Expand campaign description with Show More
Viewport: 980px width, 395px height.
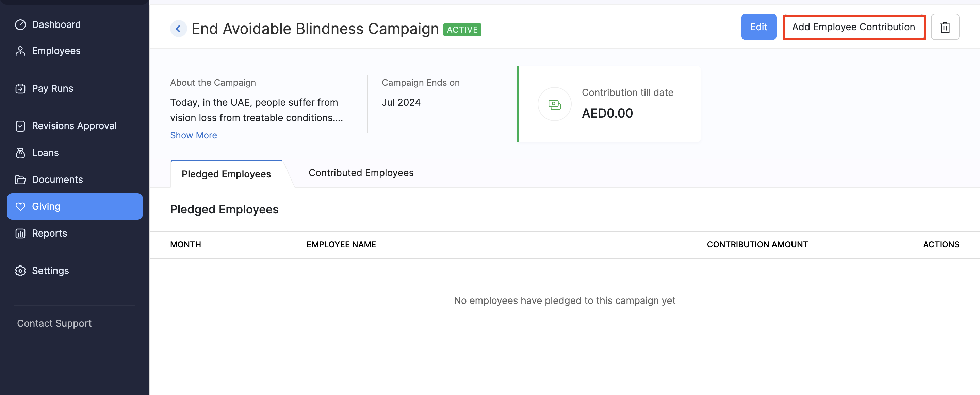click(x=193, y=135)
